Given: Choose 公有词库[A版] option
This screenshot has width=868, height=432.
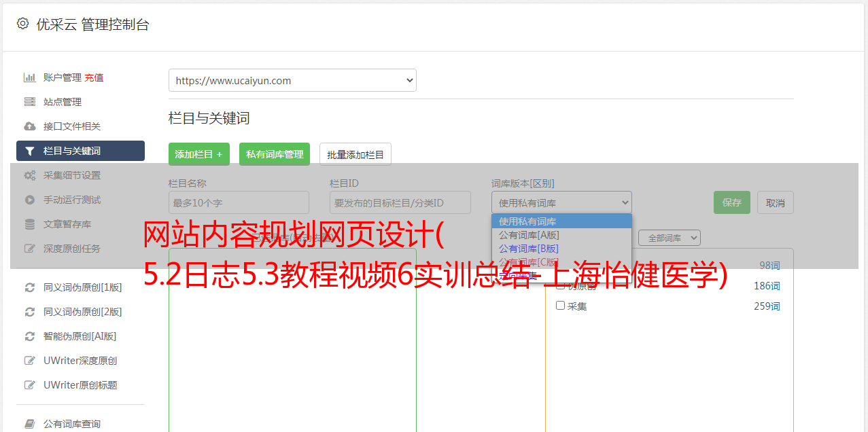Looking at the screenshot, I should point(561,235).
